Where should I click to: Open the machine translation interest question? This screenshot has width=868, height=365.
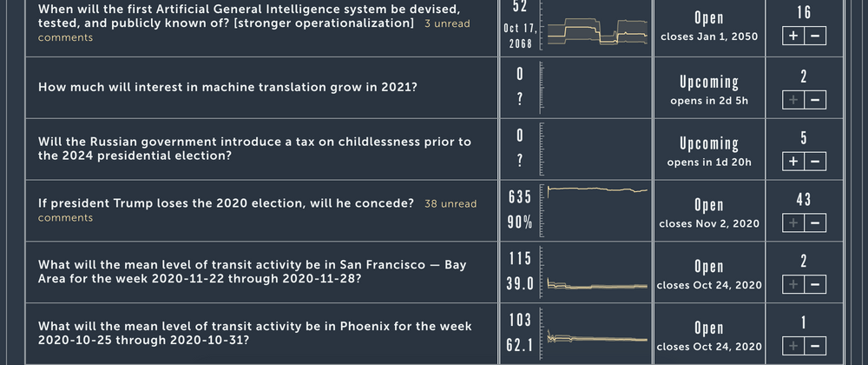click(x=227, y=88)
